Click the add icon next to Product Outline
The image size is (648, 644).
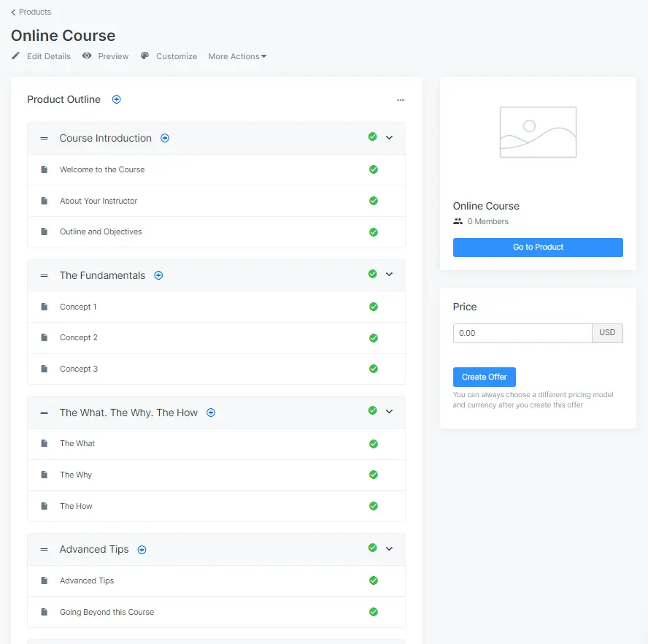(x=117, y=99)
